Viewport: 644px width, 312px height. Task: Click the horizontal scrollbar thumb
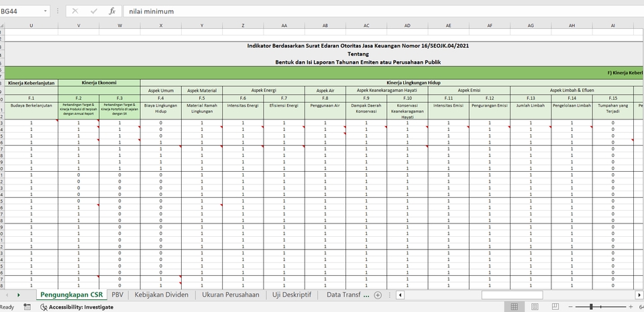tap(512, 295)
